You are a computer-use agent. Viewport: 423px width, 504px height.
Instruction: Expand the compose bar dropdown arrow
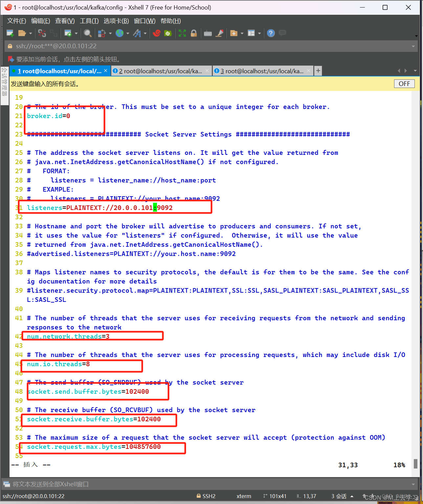pos(413,484)
